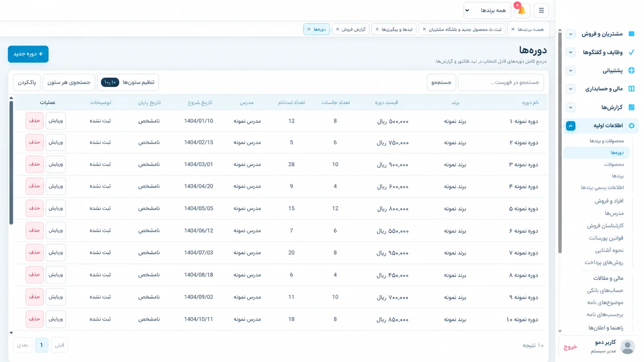
Task: Open نحوه آشنایی in the sidebar
Action: coord(609,250)
